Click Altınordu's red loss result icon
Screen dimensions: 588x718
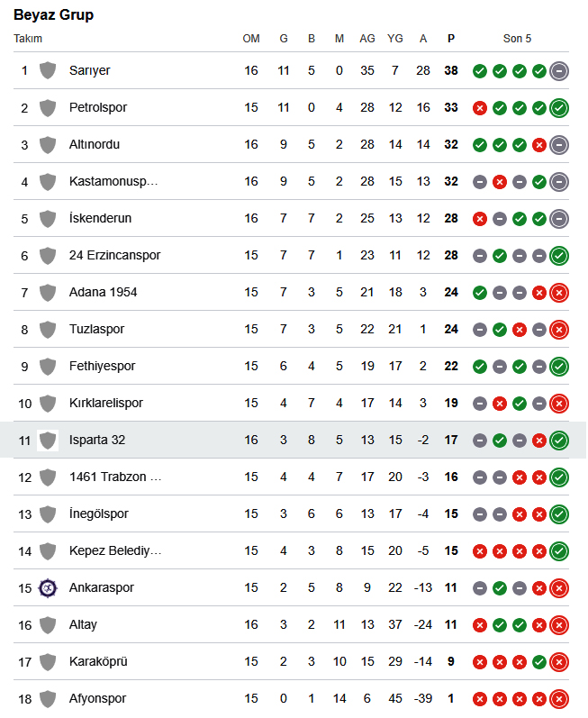point(539,145)
